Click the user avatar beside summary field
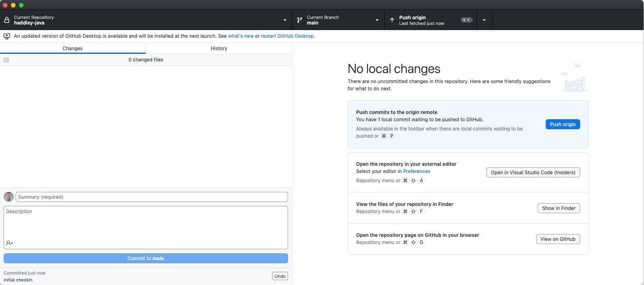 (8, 197)
